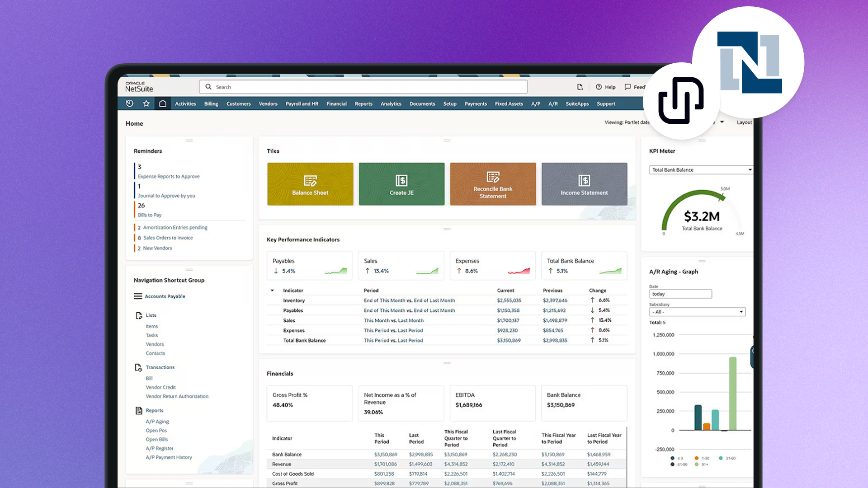Open the Help question mark icon
868x488 pixels.
599,87
